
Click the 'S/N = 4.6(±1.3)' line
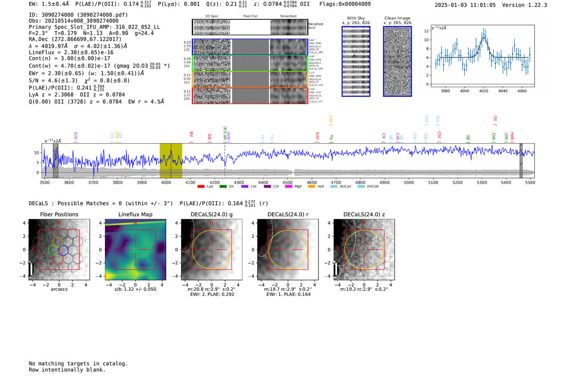(x=79, y=80)
